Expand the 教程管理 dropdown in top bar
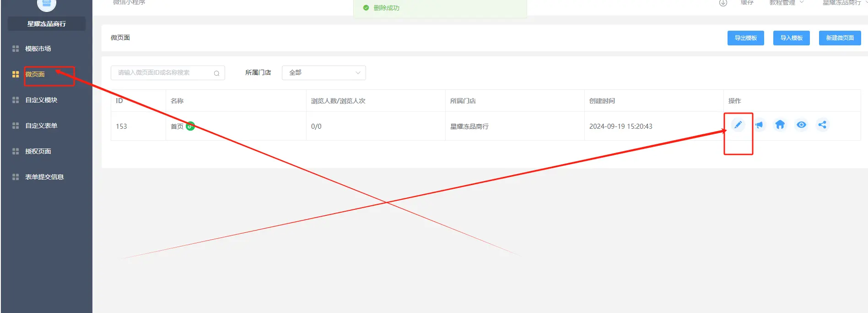Screen dimensions: 868x313 [786, 3]
